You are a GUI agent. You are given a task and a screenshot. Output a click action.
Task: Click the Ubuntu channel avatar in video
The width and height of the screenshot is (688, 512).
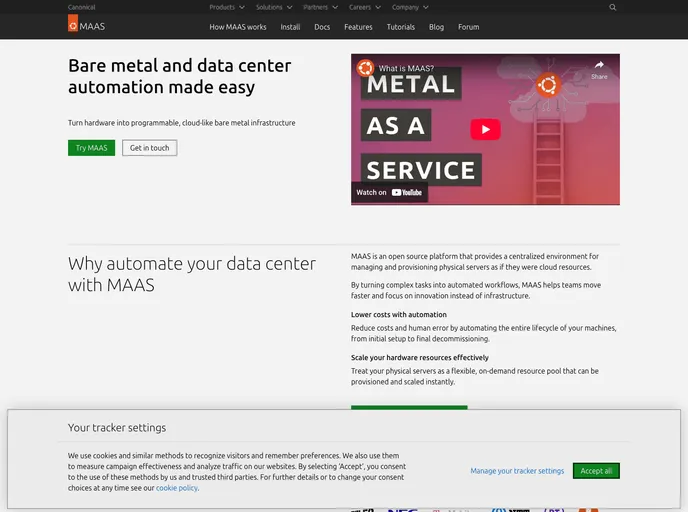point(366,69)
